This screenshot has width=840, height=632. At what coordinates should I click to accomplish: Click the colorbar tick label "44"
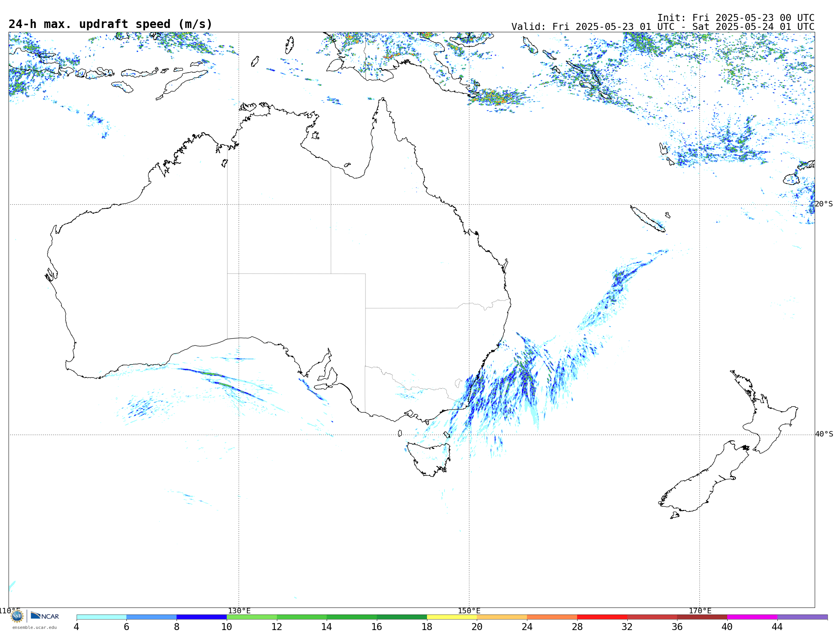pyautogui.click(x=777, y=627)
